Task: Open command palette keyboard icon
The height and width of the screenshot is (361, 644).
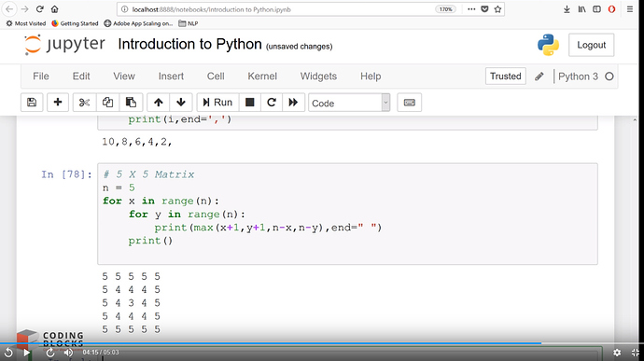Action: click(x=410, y=103)
